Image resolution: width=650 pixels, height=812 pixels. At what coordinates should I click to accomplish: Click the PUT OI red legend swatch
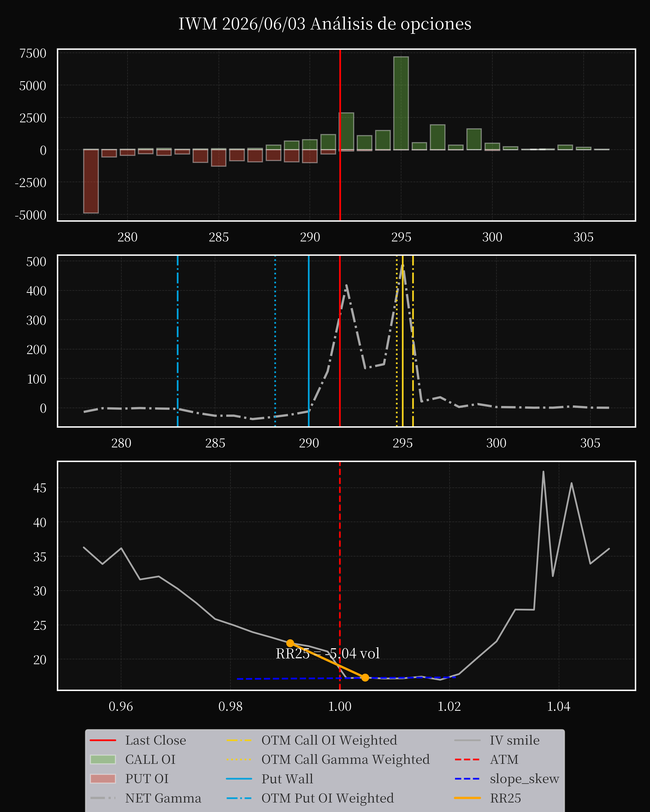[x=103, y=779]
